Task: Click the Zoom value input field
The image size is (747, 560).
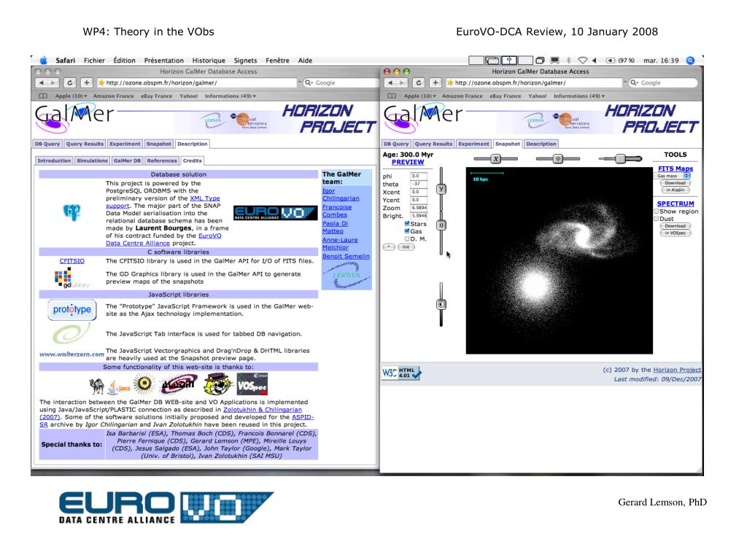Action: [419, 208]
